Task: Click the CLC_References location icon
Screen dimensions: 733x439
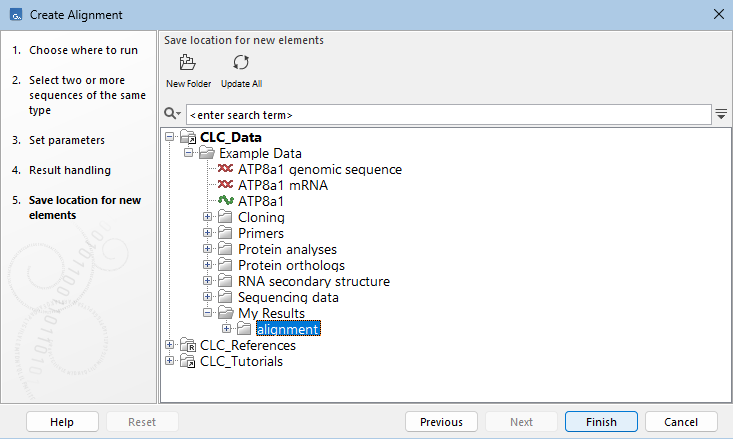Action: (x=188, y=346)
